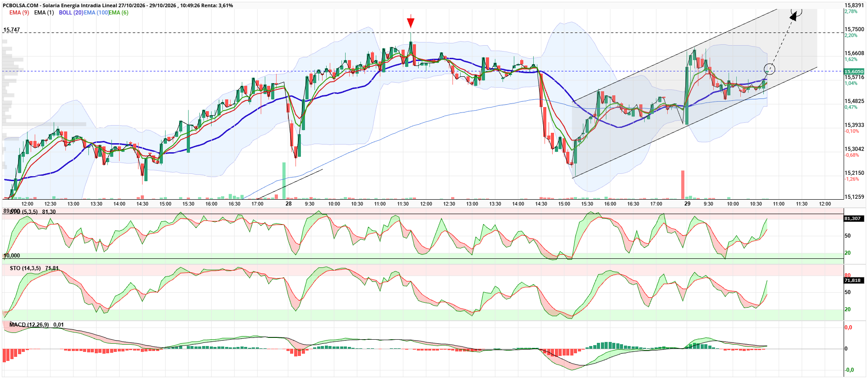
Task: Click the -0,10% percent change label
Action: (x=852, y=131)
